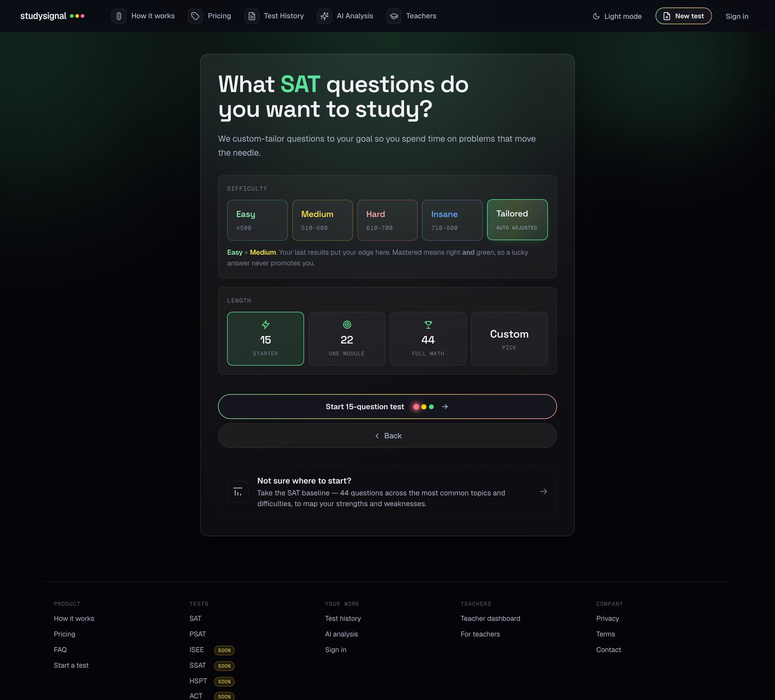
Task: Click the Back chevron icon
Action: click(x=377, y=436)
